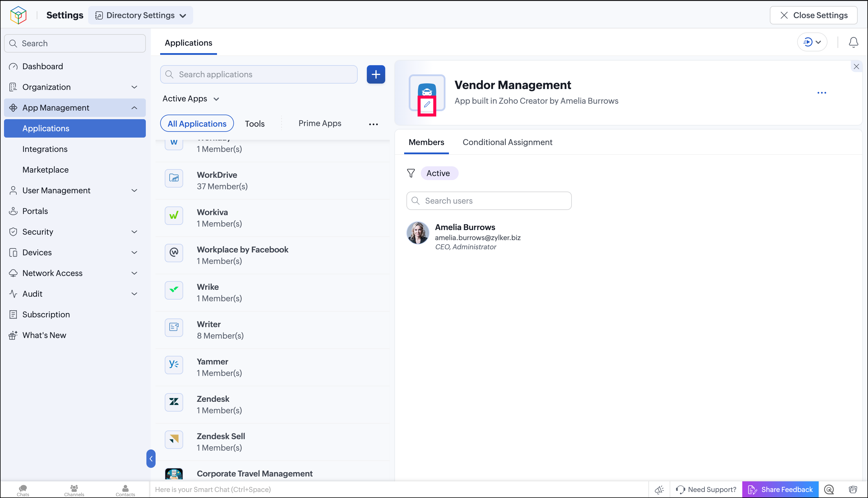Switch to the Conditional Assignment tab
Viewport: 868px width, 498px height.
(x=507, y=142)
